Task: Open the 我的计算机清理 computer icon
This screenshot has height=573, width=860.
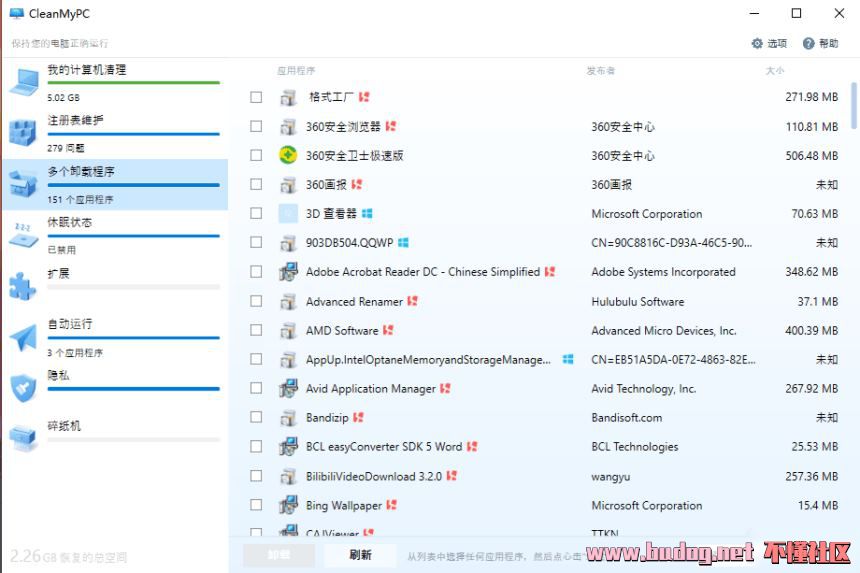Action: pyautogui.click(x=24, y=82)
